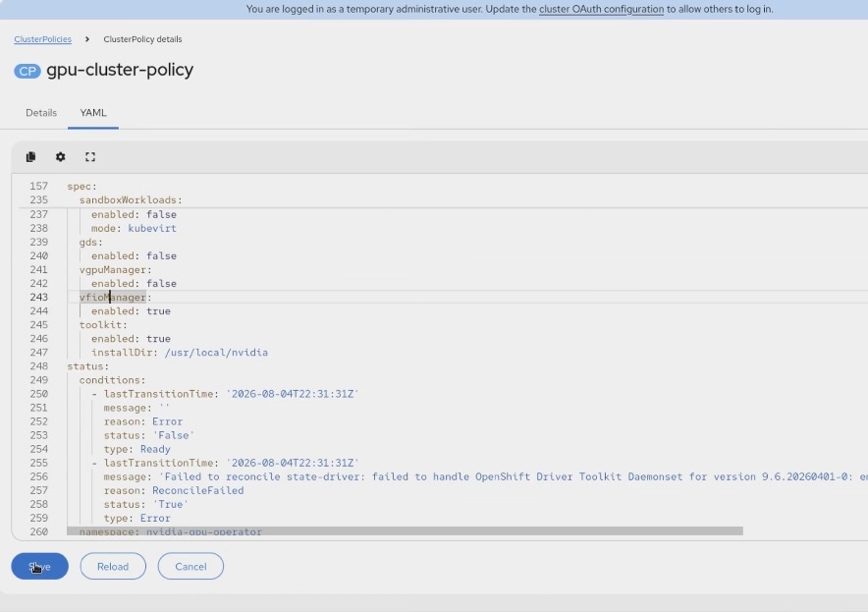Screen dimensions: 868x612
Task: Click 'reason: ReconcileFailed' line
Action: pos(173,490)
